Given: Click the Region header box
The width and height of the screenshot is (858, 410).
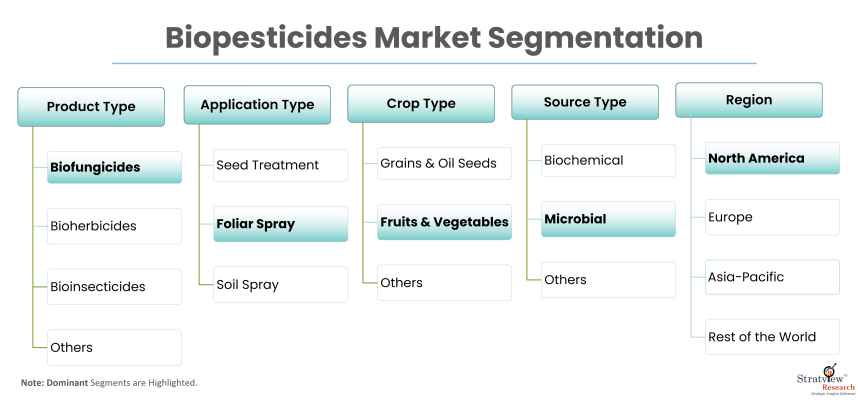Looking at the screenshot, I should 749,101.
